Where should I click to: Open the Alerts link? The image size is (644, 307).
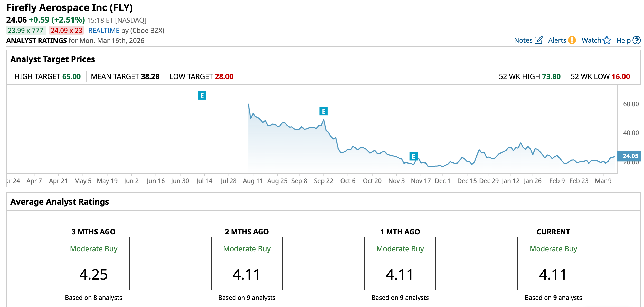[557, 40]
